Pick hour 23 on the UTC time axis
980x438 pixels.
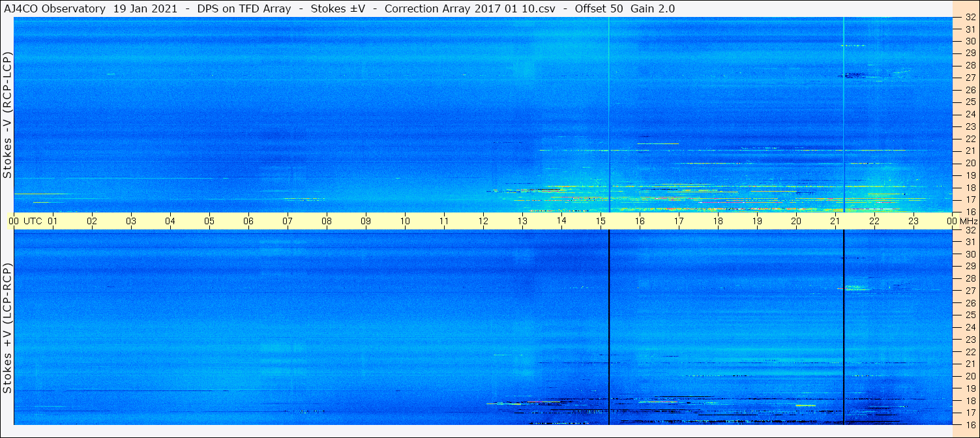click(913, 221)
